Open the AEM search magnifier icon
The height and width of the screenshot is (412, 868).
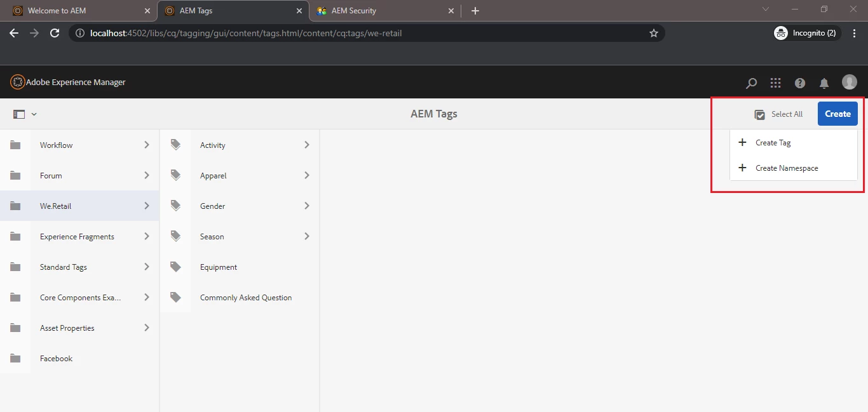click(751, 83)
